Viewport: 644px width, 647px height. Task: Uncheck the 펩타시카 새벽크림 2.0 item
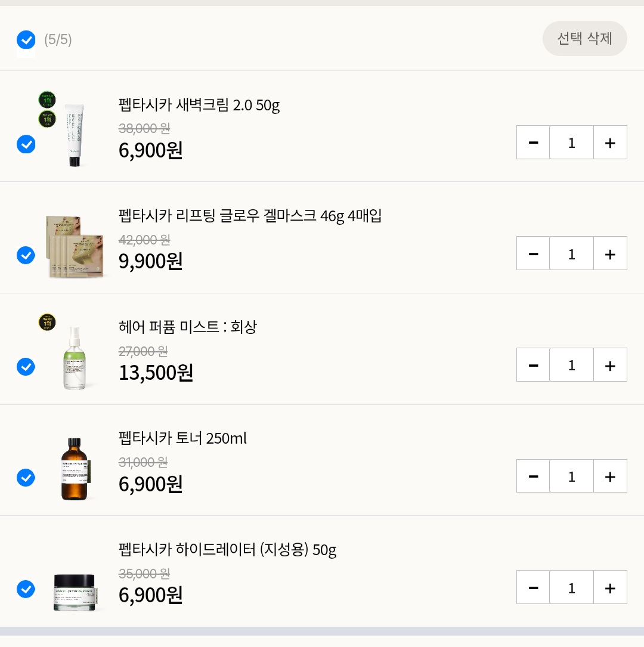[26, 144]
